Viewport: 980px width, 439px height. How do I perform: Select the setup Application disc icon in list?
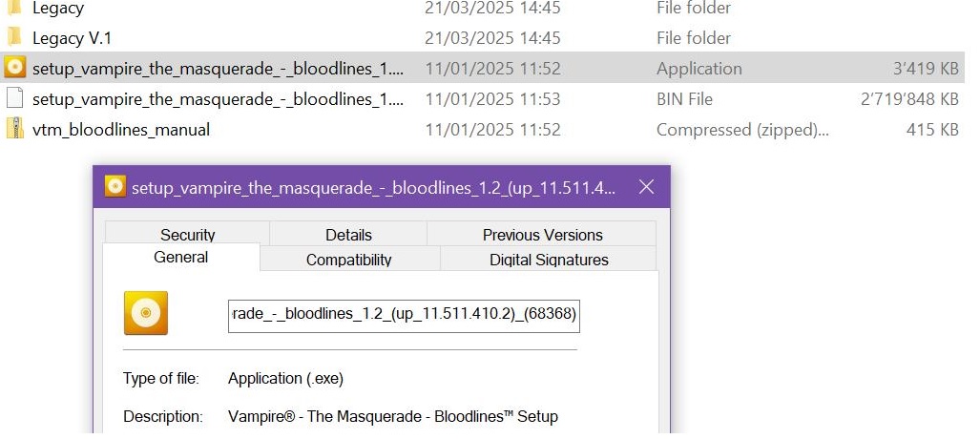pyautogui.click(x=14, y=68)
